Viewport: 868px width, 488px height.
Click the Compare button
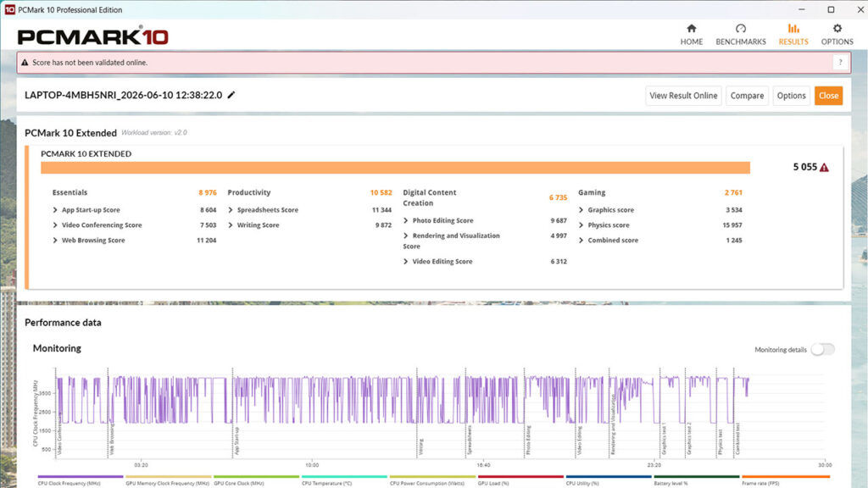(x=747, y=96)
